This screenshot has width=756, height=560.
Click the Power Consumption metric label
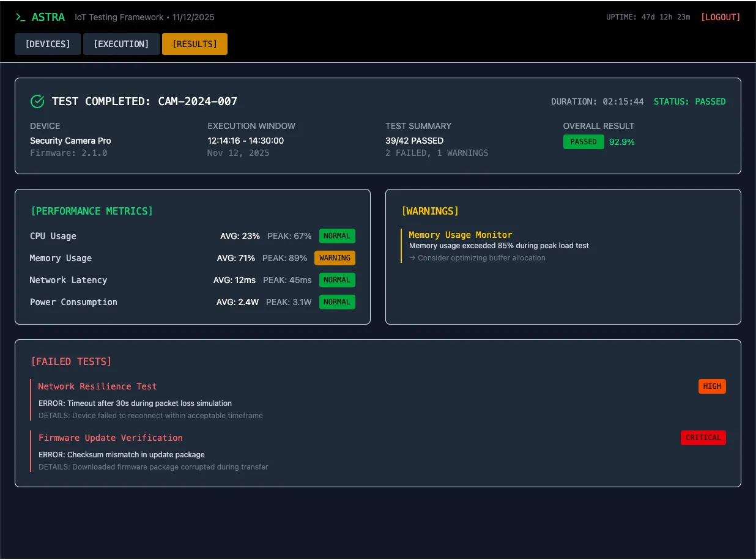[x=73, y=302]
